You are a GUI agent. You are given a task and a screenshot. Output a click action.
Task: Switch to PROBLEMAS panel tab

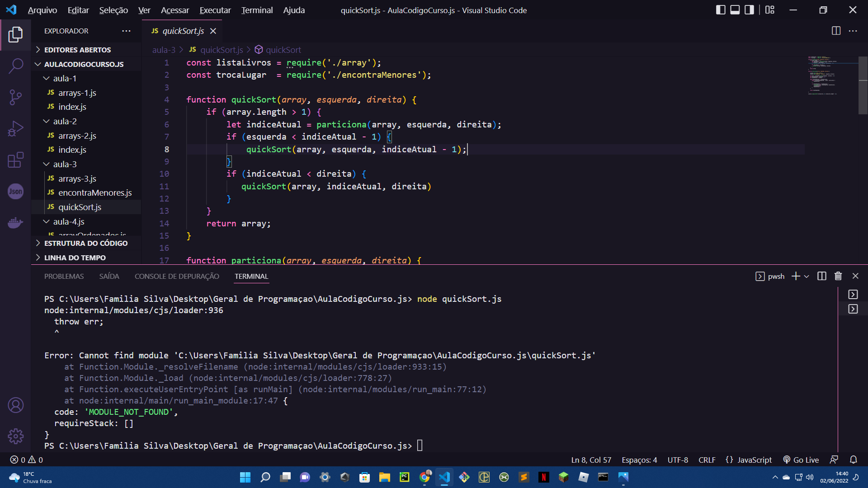64,276
